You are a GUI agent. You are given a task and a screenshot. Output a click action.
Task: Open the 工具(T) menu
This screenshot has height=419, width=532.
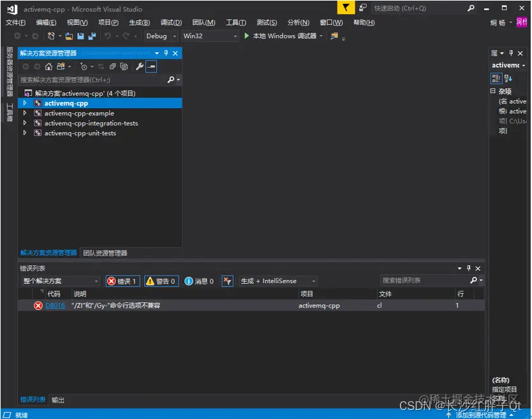[x=236, y=22]
